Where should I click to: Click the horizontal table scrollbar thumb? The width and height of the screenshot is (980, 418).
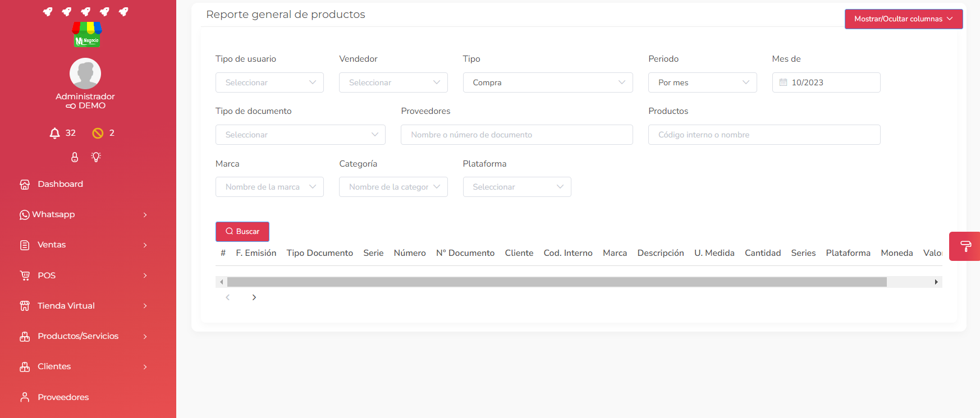557,282
